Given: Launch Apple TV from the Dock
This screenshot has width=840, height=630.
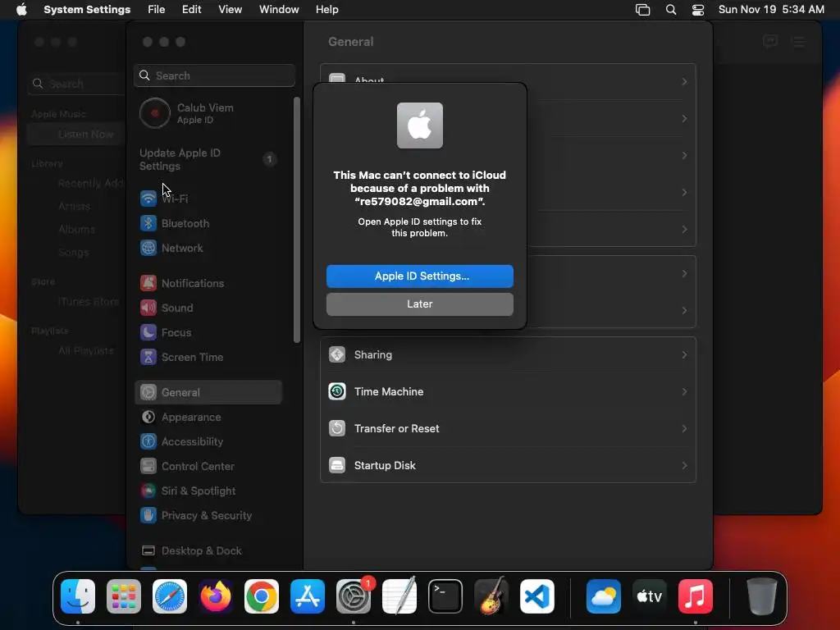Looking at the screenshot, I should point(650,596).
